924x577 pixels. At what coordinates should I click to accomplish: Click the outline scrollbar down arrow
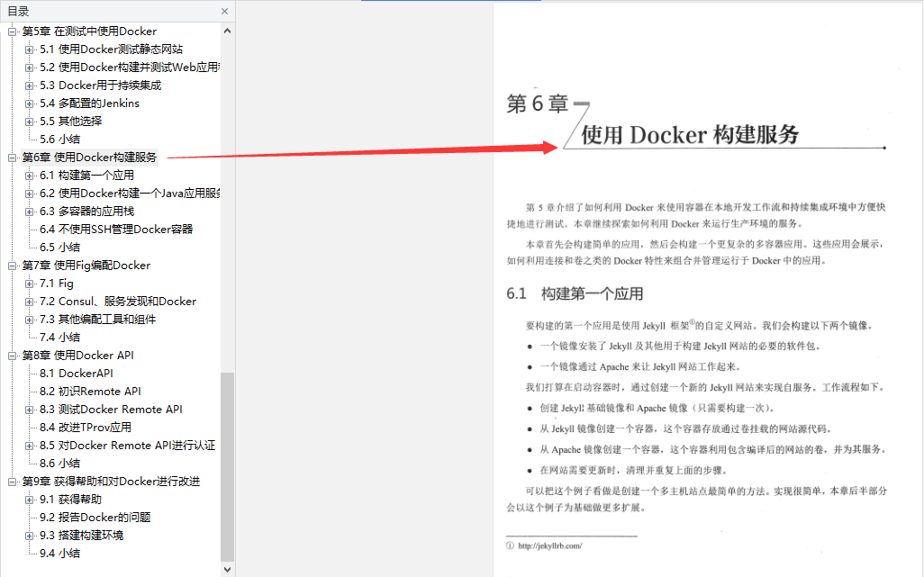(x=228, y=569)
